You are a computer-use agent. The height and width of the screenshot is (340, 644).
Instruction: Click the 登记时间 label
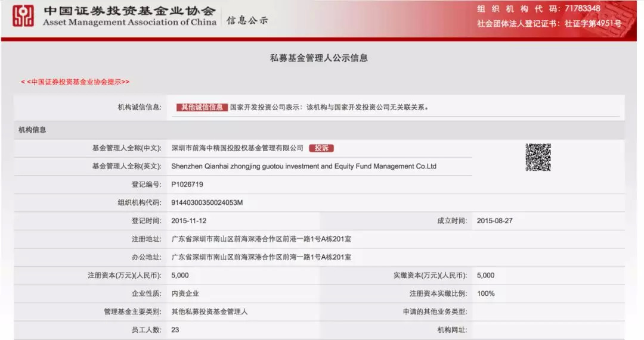coord(146,221)
